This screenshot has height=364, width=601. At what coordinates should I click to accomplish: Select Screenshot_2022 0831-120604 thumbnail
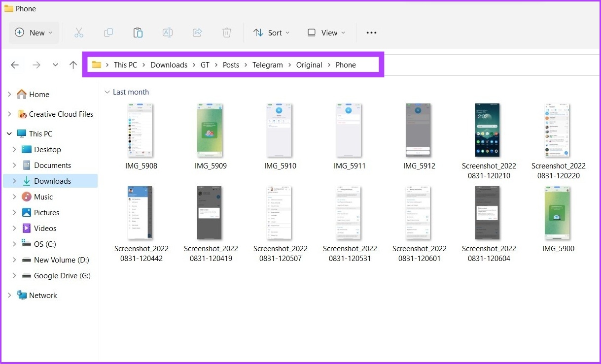[x=488, y=213]
